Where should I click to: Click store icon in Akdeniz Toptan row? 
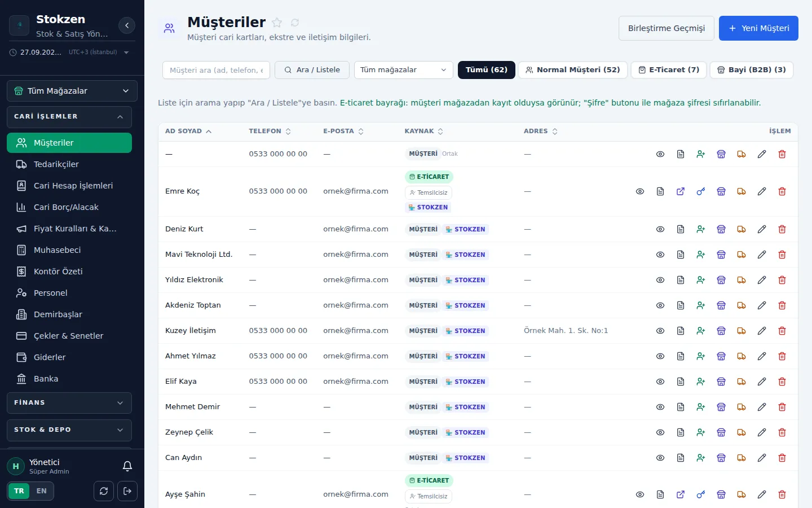721,305
